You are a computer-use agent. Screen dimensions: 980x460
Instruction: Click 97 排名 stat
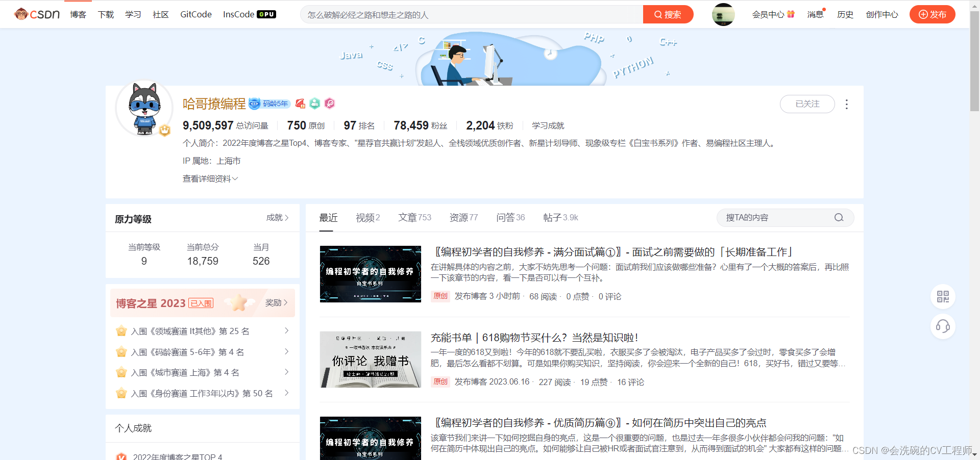[359, 125]
